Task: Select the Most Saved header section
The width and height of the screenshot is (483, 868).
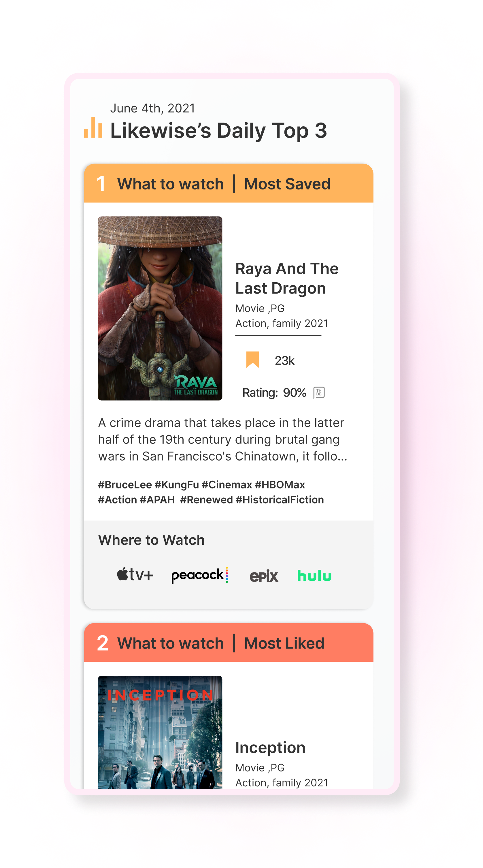Action: pos(229,183)
